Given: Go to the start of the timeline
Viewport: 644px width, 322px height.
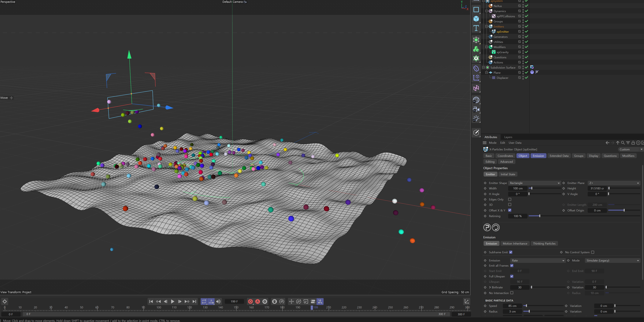Looking at the screenshot, I should [151, 301].
